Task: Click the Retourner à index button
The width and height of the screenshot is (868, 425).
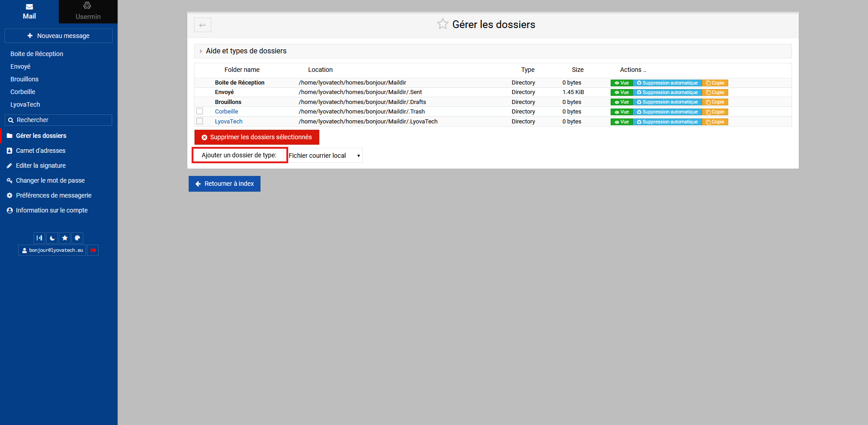Action: 224,184
